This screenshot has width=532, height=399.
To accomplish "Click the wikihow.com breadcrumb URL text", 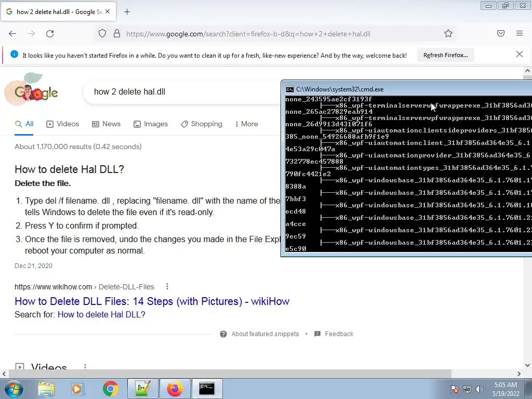I will pyautogui.click(x=54, y=287).
